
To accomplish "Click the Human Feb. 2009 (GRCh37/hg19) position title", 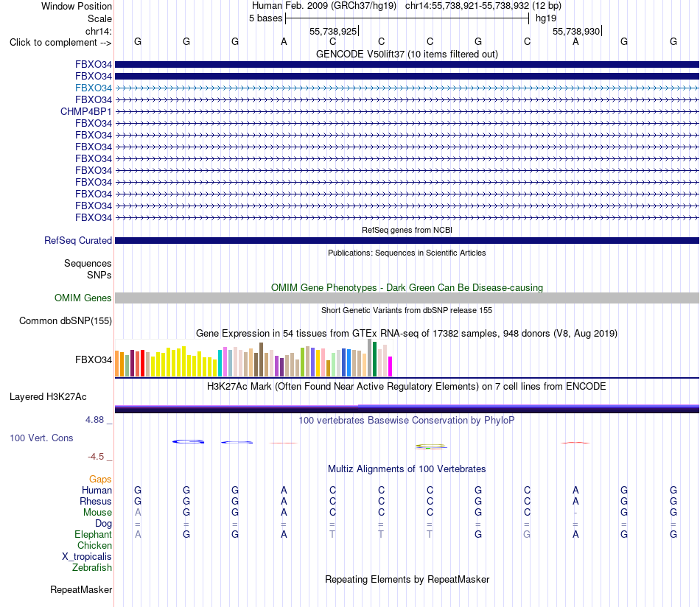I will tap(324, 6).
